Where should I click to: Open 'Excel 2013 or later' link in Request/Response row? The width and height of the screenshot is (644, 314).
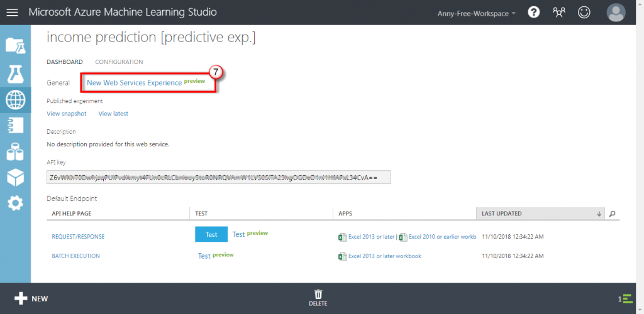[x=371, y=237]
